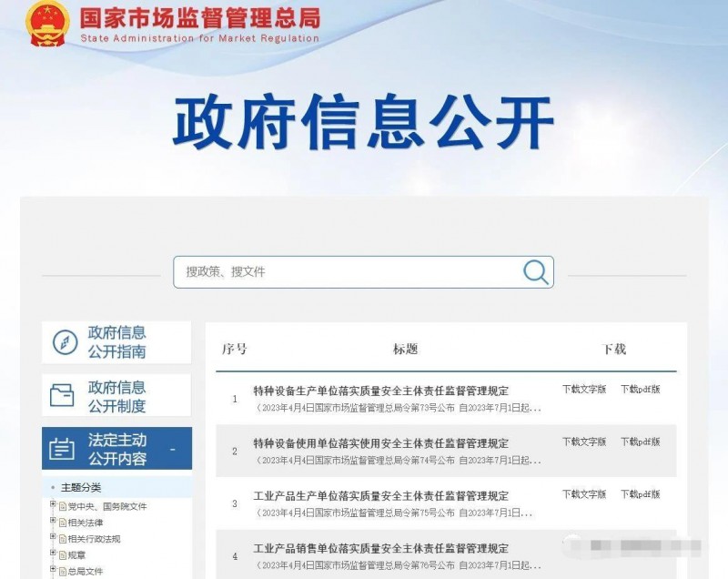
Task: Click the document icon next to 规章
Action: (x=63, y=554)
